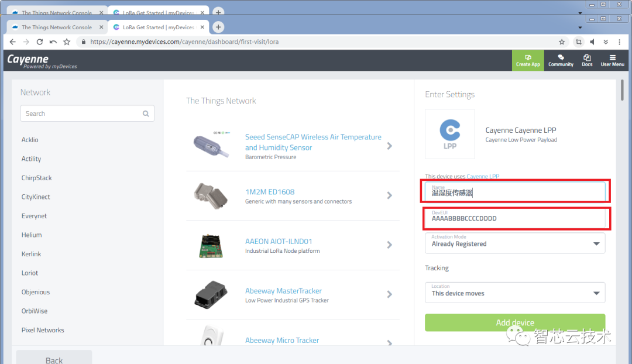The image size is (632, 364).
Task: Select the Objenious network
Action: coord(36,292)
